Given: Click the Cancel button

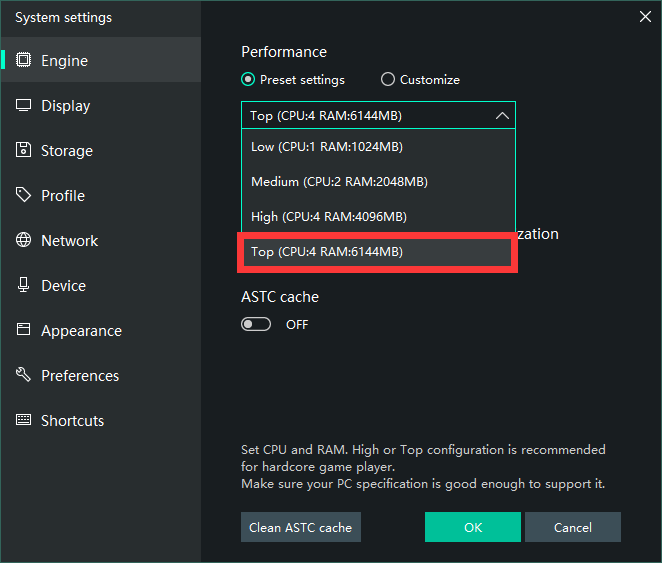Looking at the screenshot, I should 572,527.
